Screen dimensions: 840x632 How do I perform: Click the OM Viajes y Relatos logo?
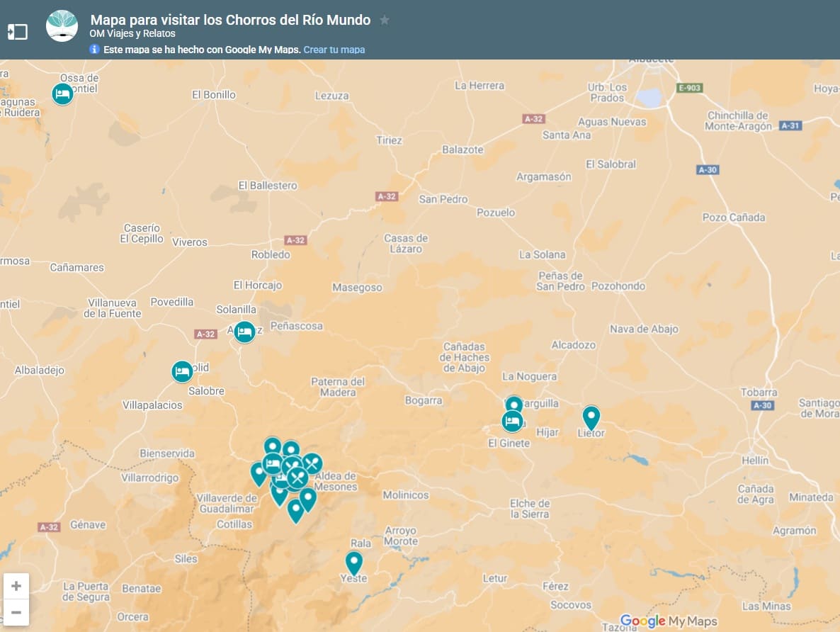click(62, 26)
